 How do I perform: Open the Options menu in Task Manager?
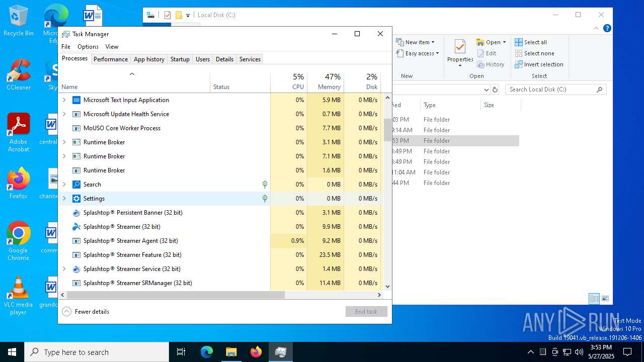coord(88,47)
